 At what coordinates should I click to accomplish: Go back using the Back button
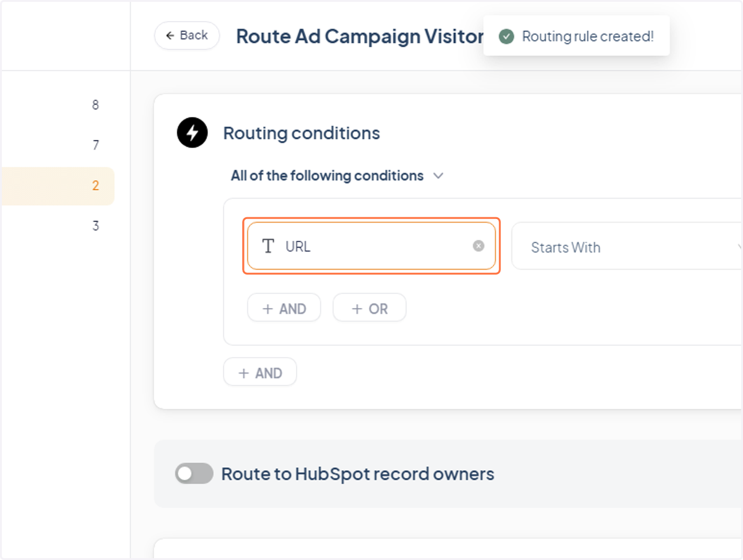186,35
